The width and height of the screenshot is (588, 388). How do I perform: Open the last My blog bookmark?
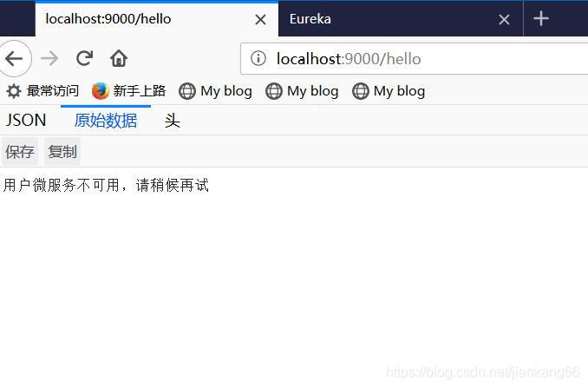[389, 91]
